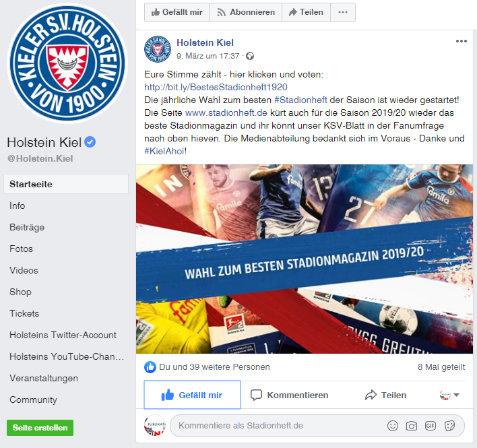Open the Stadionmagazin 2019/20 post image
The height and width of the screenshot is (448, 477).
point(305,259)
